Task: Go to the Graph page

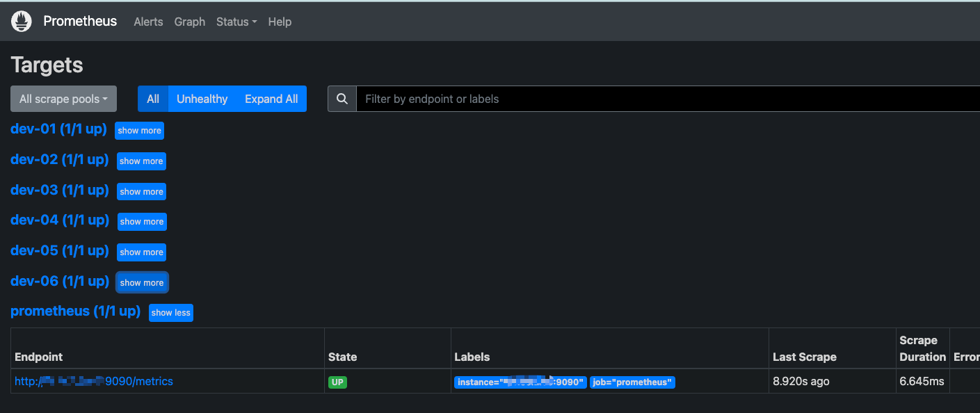Action: (x=190, y=22)
